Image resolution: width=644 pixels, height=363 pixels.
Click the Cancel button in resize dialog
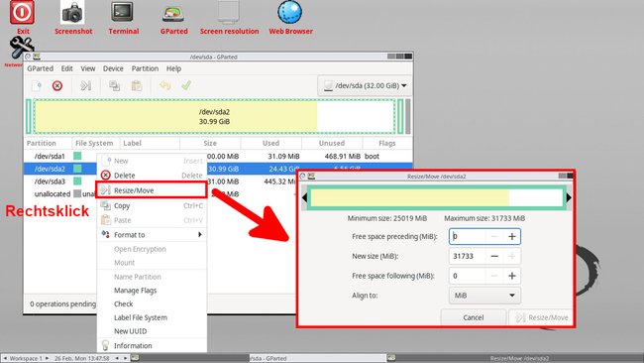click(x=474, y=317)
